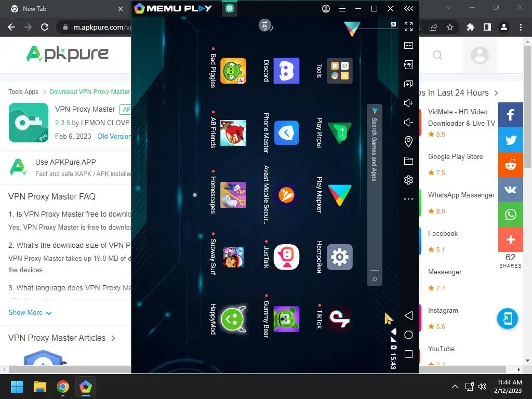Click Show More in the FAQ section
This screenshot has width=532, height=399.
pos(30,312)
